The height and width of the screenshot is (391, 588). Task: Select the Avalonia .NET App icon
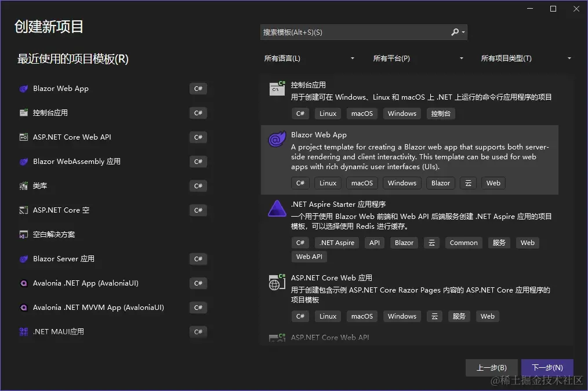click(x=23, y=283)
